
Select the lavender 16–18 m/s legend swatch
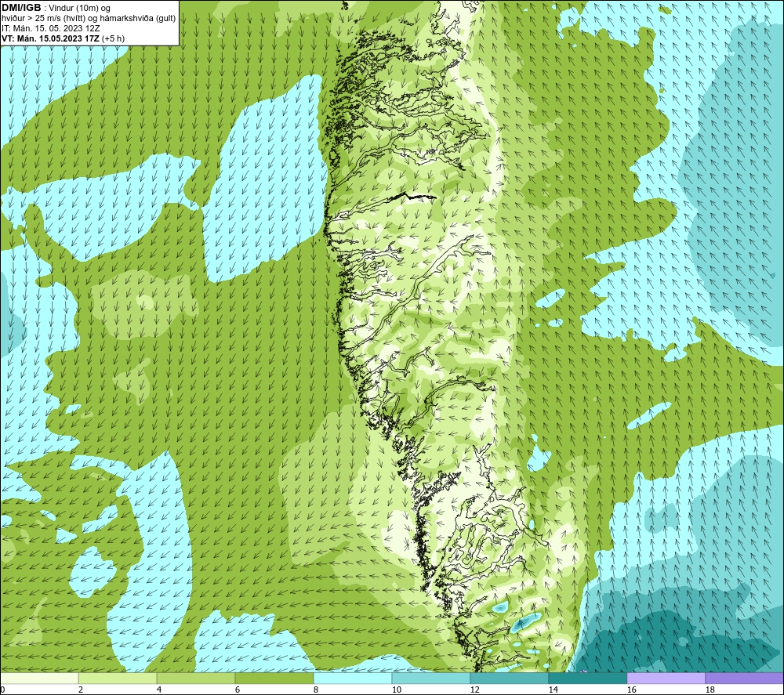pyautogui.click(x=666, y=678)
